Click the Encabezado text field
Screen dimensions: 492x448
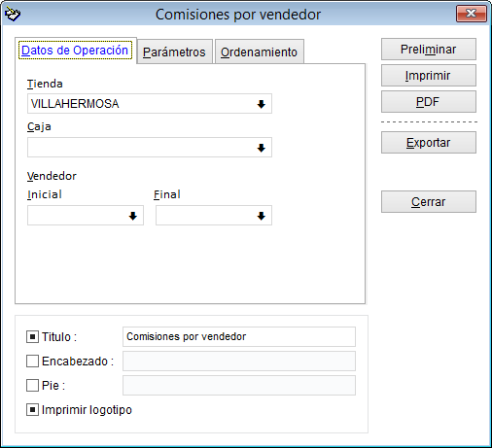tap(239, 362)
